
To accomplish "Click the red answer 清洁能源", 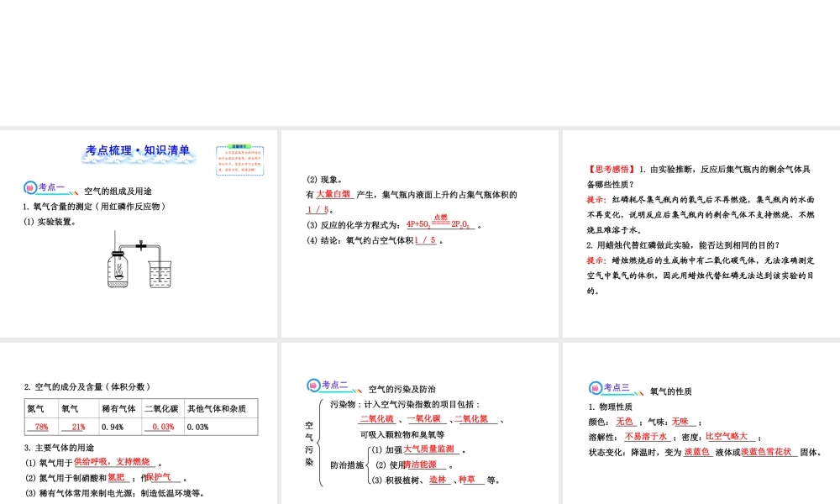I will click(x=421, y=465).
